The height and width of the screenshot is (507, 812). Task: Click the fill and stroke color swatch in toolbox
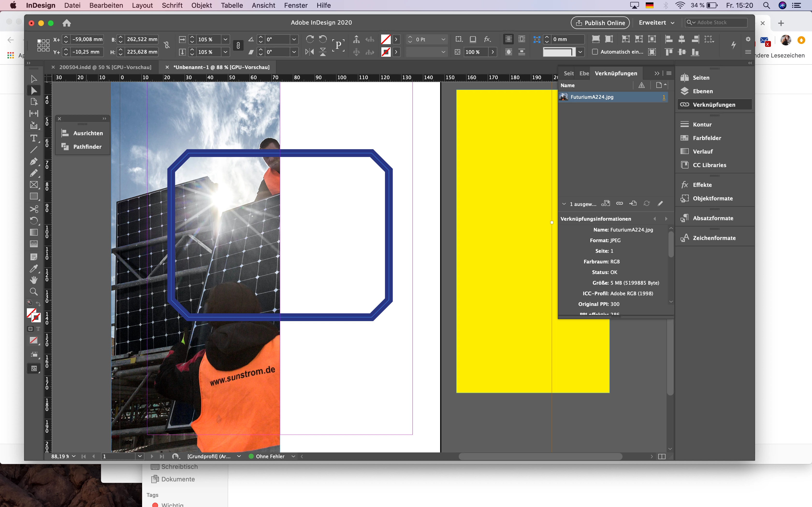coord(33,315)
